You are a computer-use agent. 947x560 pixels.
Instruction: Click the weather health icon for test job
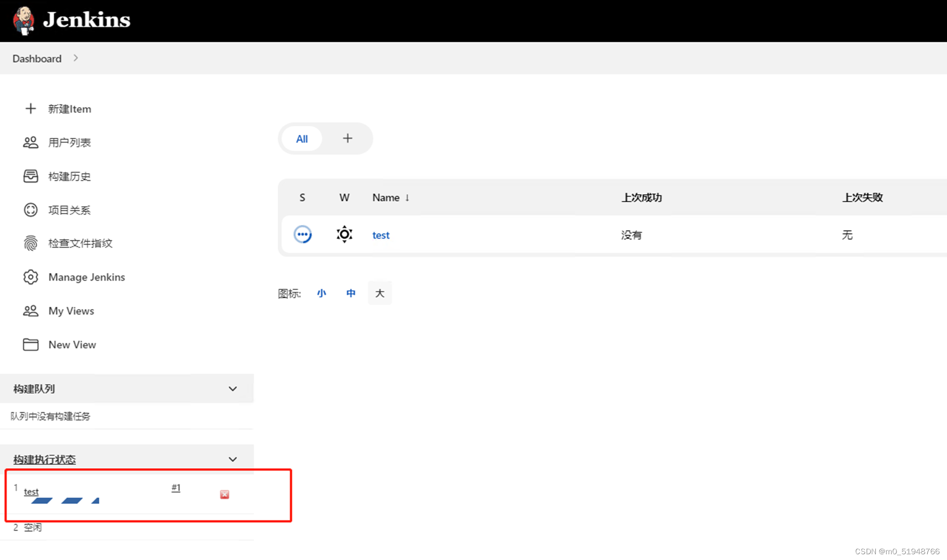tap(344, 235)
